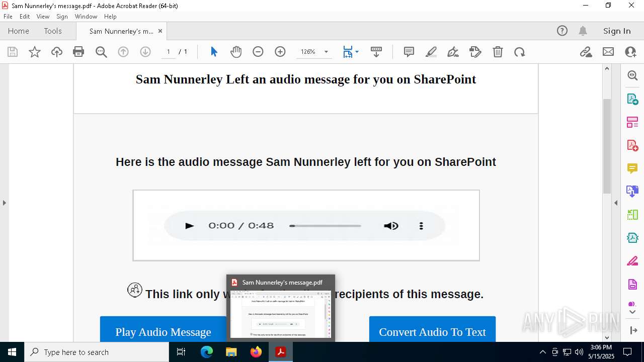Screen dimensions: 644x362
Task: Click the vertical document scrollbar thumb
Action: pos(607,146)
